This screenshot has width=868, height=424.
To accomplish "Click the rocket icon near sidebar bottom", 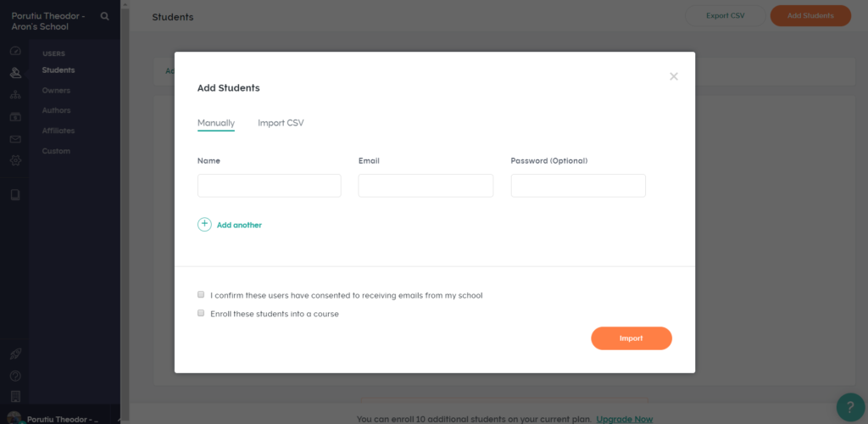I will pyautogui.click(x=15, y=354).
